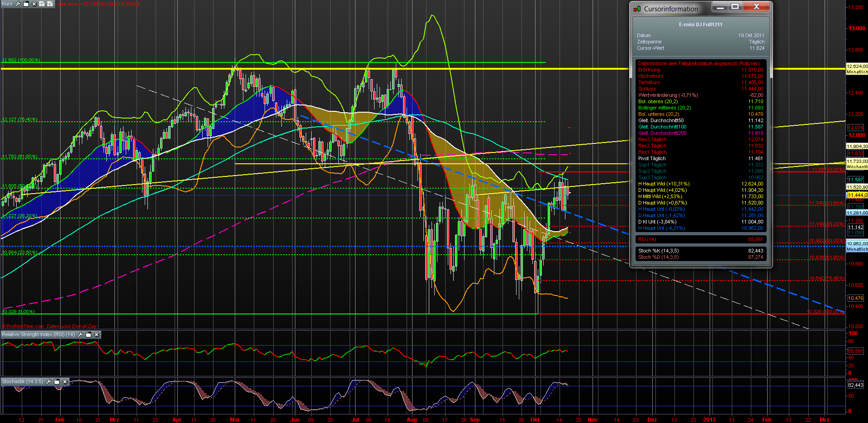Select the E-mini DJ Full1211 title
868x423 pixels.
coord(701,24)
